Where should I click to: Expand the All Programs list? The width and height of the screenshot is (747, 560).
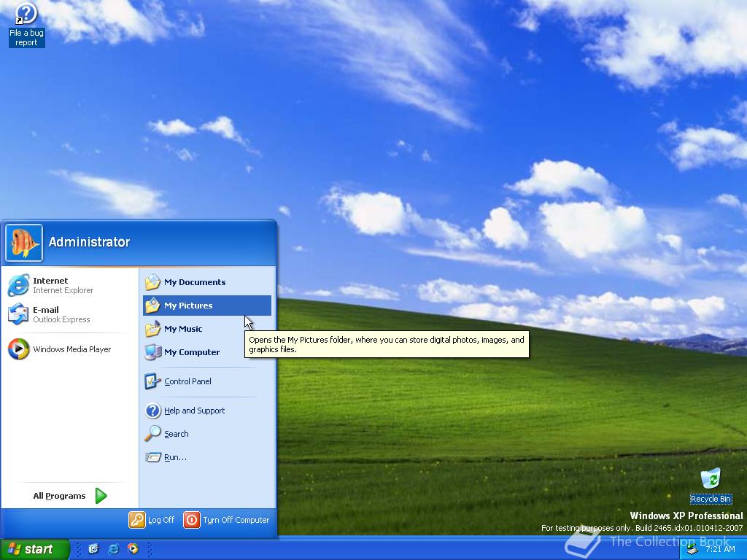pos(69,496)
